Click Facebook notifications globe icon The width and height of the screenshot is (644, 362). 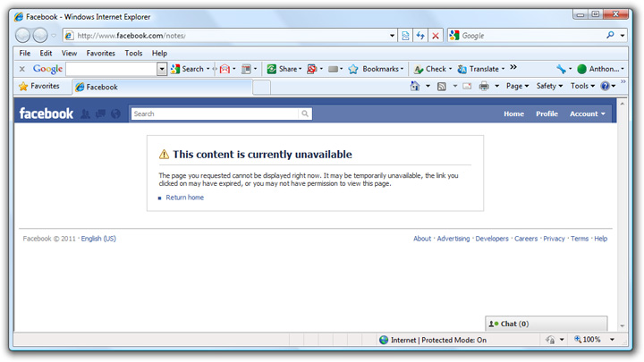point(115,114)
